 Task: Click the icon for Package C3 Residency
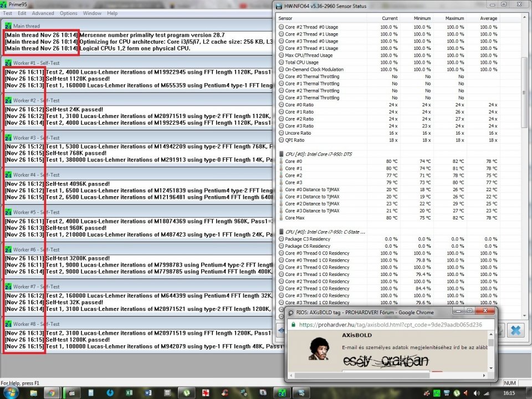pyautogui.click(x=282, y=239)
